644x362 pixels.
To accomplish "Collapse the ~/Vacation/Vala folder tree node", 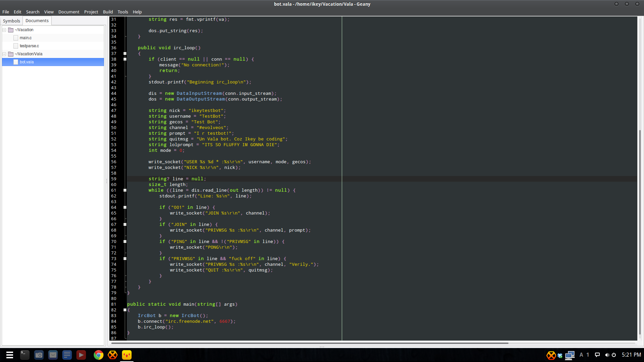I will pos(4,54).
